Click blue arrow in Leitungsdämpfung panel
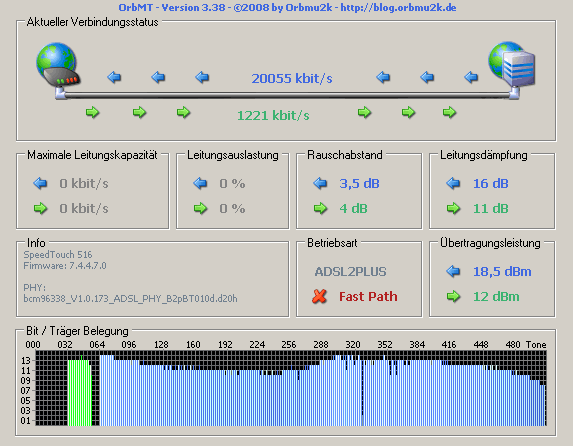The width and height of the screenshot is (573, 446). (x=453, y=183)
